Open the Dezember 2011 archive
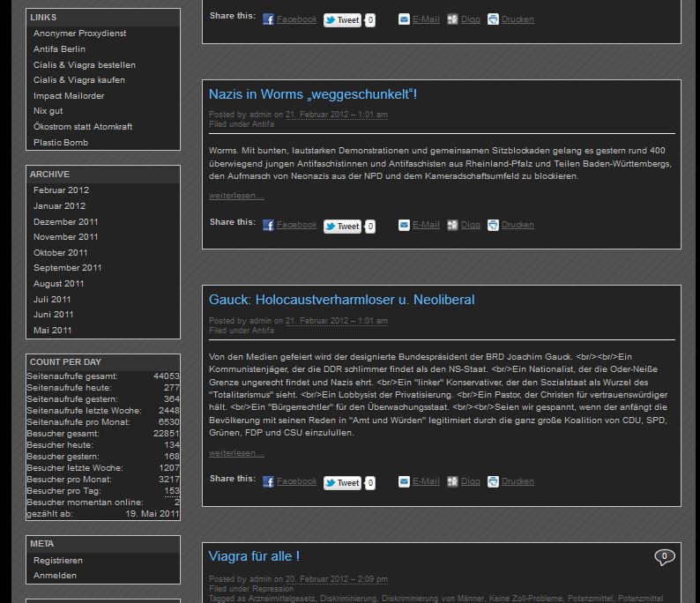700x603 pixels. click(x=65, y=222)
